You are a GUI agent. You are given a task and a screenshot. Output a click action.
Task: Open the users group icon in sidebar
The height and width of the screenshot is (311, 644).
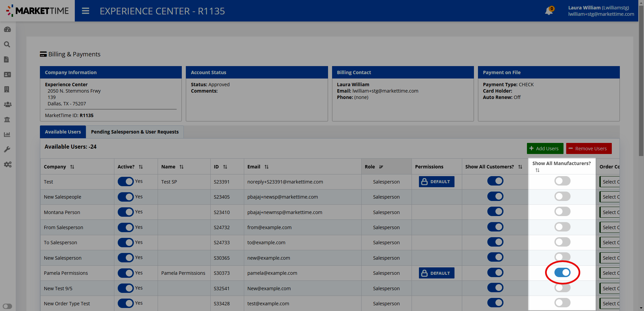pyautogui.click(x=7, y=104)
